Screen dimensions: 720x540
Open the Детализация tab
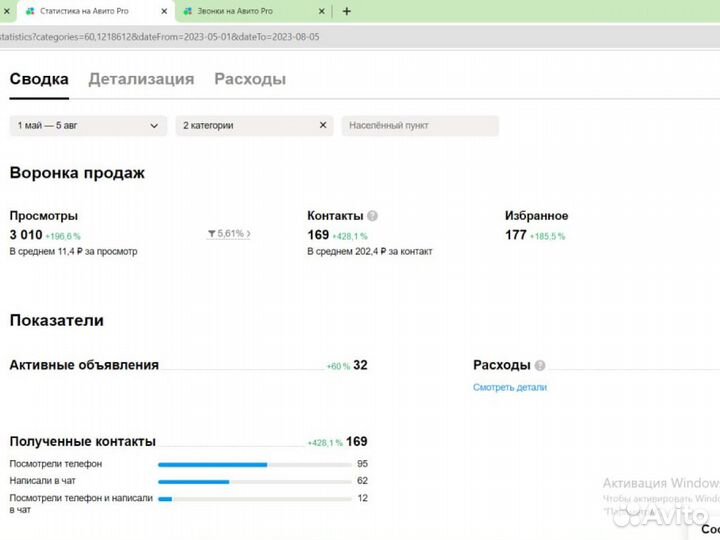141,79
